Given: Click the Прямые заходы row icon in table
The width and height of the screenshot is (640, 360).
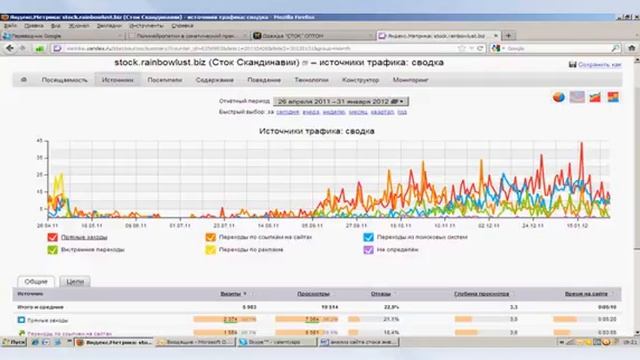Looking at the screenshot, I should [21, 320].
